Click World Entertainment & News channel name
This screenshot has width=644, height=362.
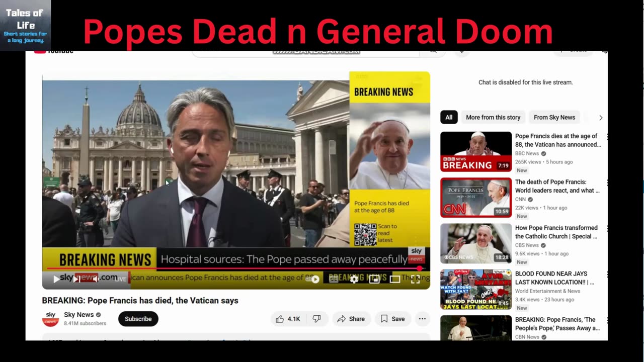[x=548, y=291]
